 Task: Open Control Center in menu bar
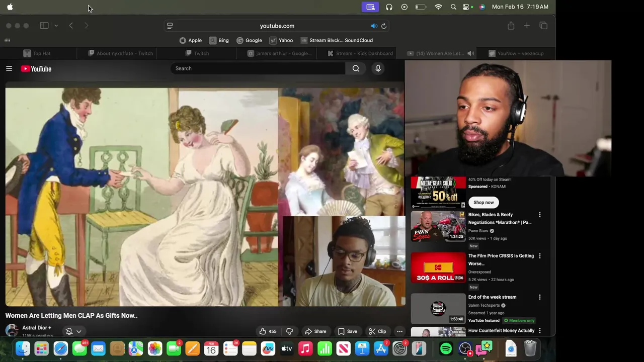pos(467,7)
